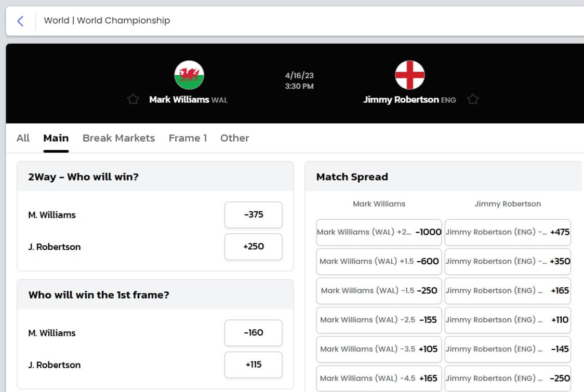Click the Wales flag icon
Image resolution: width=584 pixels, height=392 pixels.
pyautogui.click(x=189, y=75)
